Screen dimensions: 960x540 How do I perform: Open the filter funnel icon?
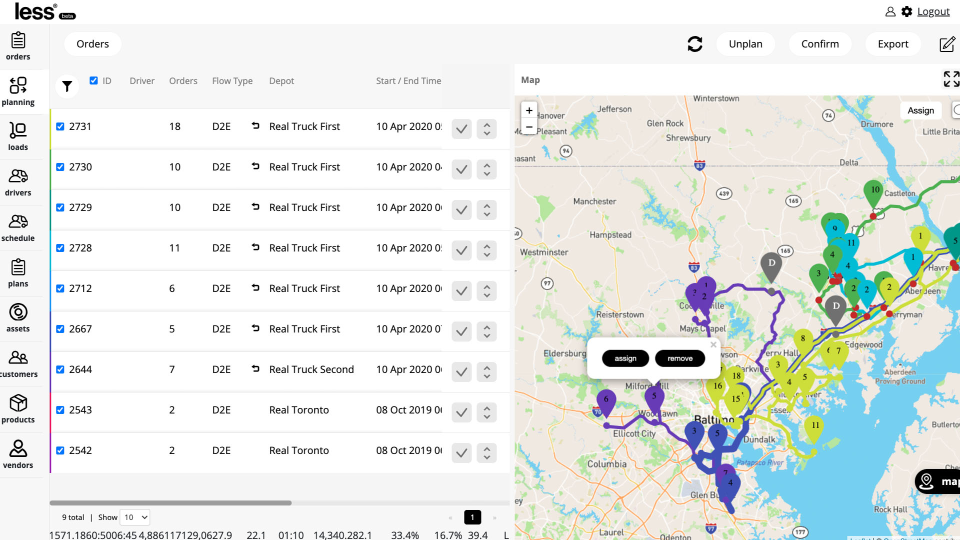pyautogui.click(x=67, y=87)
